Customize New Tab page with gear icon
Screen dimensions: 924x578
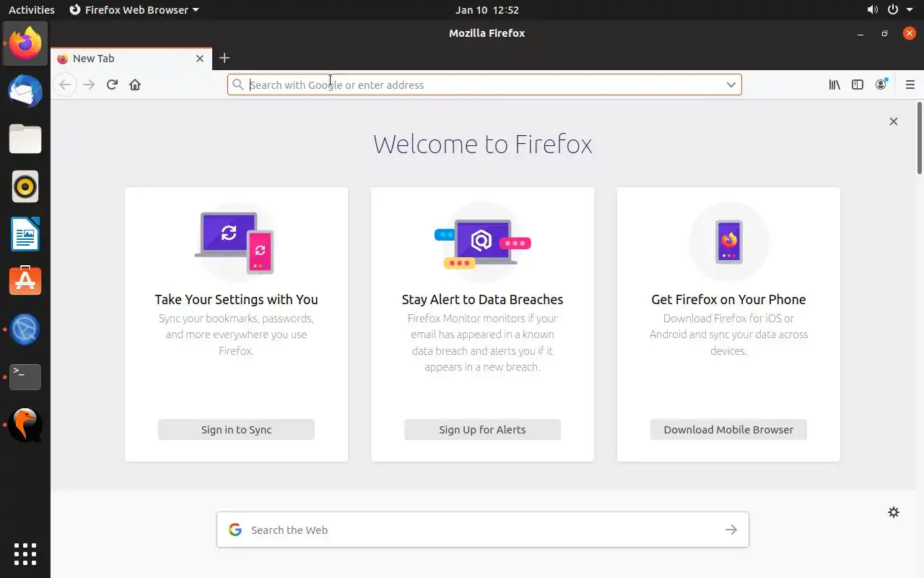point(894,512)
